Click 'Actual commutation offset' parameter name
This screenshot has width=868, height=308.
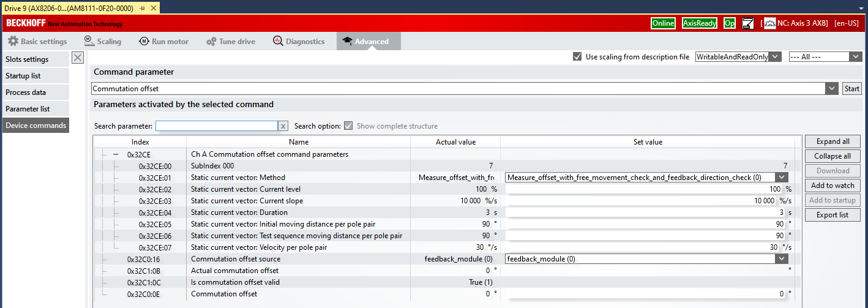(234, 271)
